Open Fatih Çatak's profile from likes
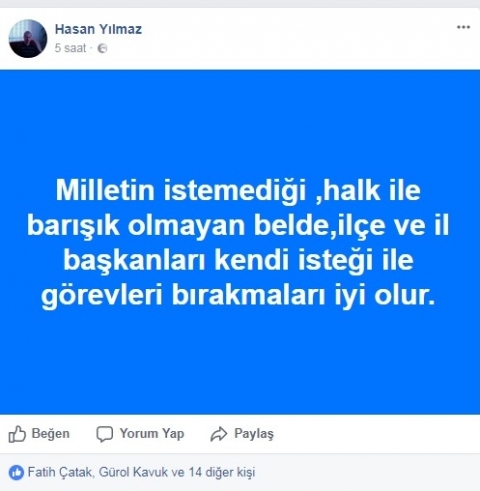This screenshot has height=491, width=480. point(60,472)
